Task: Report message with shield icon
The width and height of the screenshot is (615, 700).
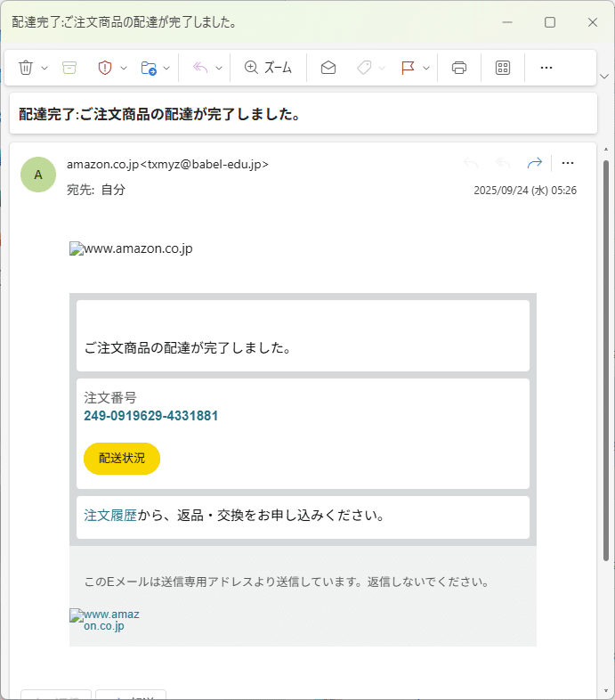Action: (x=105, y=68)
